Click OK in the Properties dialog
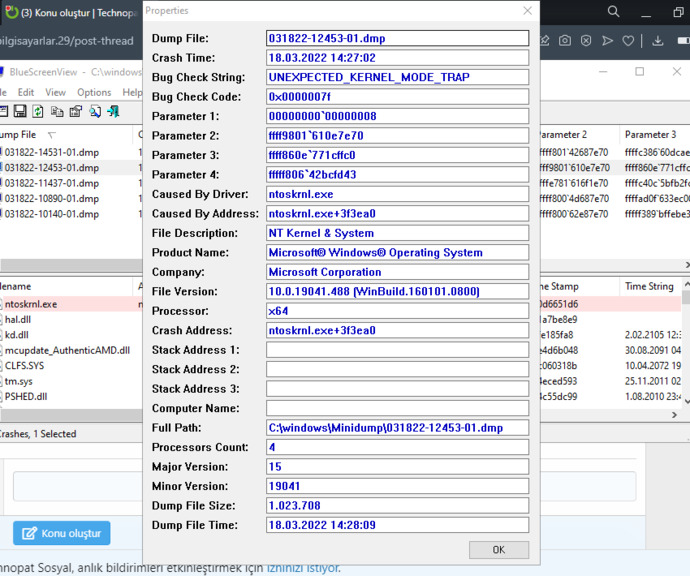The width and height of the screenshot is (690, 576). (499, 550)
